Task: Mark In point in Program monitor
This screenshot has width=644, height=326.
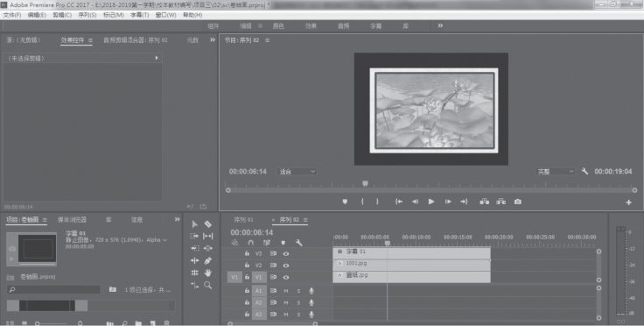Action: pyautogui.click(x=362, y=202)
